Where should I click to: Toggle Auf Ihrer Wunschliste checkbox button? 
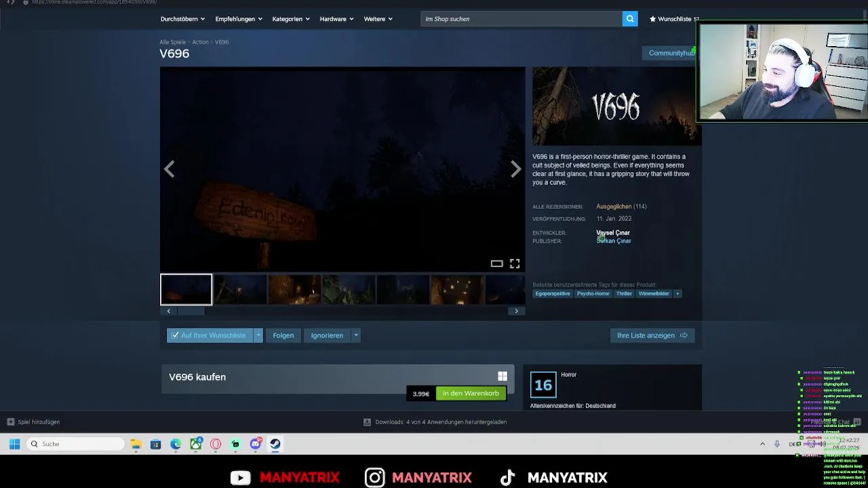coord(210,335)
